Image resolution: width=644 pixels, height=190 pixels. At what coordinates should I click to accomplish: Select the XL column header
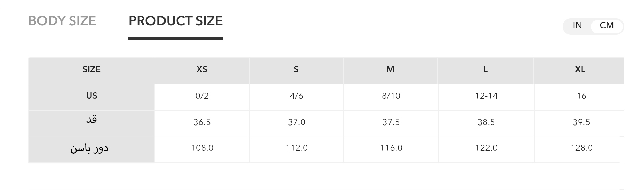click(x=580, y=70)
